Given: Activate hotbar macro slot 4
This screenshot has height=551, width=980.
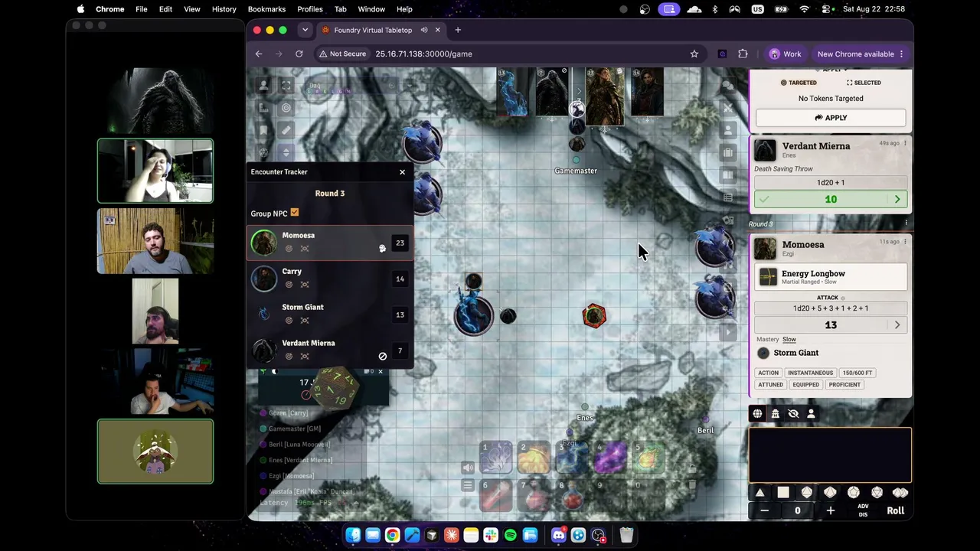Looking at the screenshot, I should coord(611,457).
